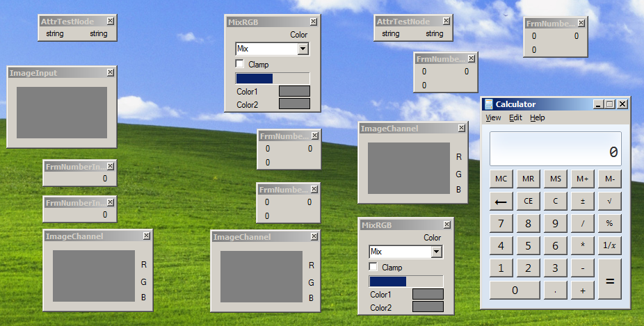Open Mix dropdown in MixRGB beside Calculator
The height and width of the screenshot is (326, 644).
(437, 252)
